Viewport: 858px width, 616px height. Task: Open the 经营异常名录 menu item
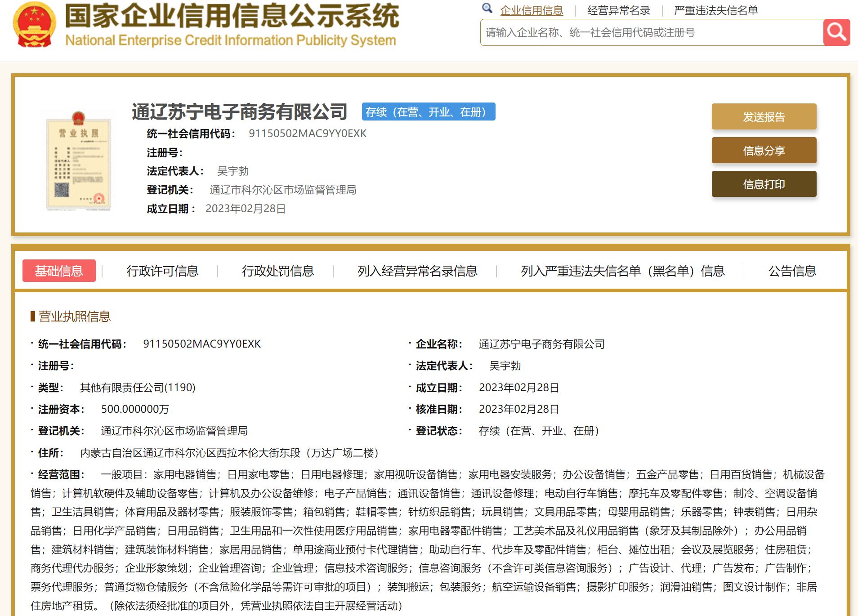pyautogui.click(x=618, y=10)
